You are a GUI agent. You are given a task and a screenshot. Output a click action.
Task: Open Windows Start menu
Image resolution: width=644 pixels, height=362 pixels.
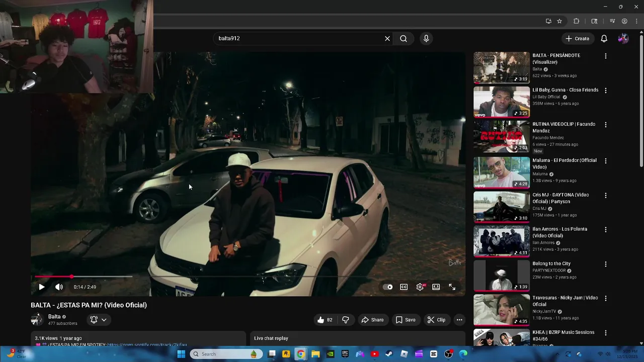coord(181,354)
